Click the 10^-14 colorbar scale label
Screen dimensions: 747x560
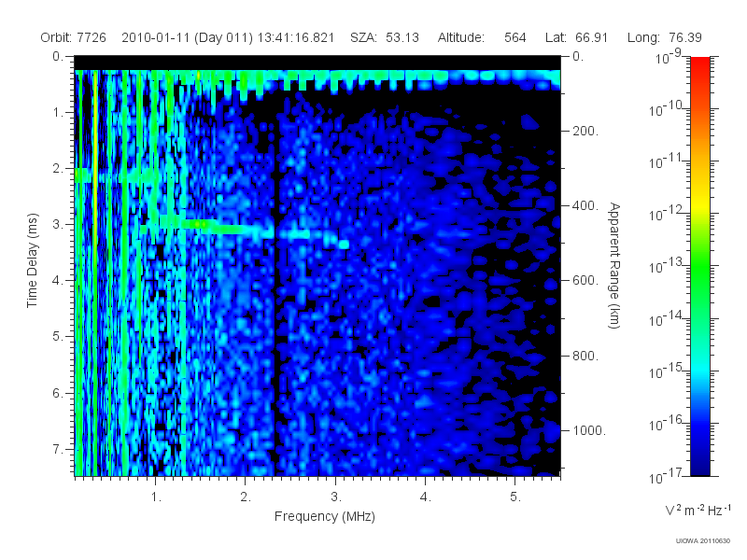(x=668, y=319)
